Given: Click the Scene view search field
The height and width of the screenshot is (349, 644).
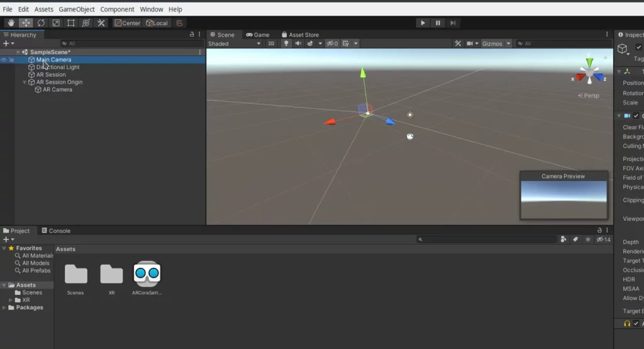Looking at the screenshot, I should click(x=563, y=43).
